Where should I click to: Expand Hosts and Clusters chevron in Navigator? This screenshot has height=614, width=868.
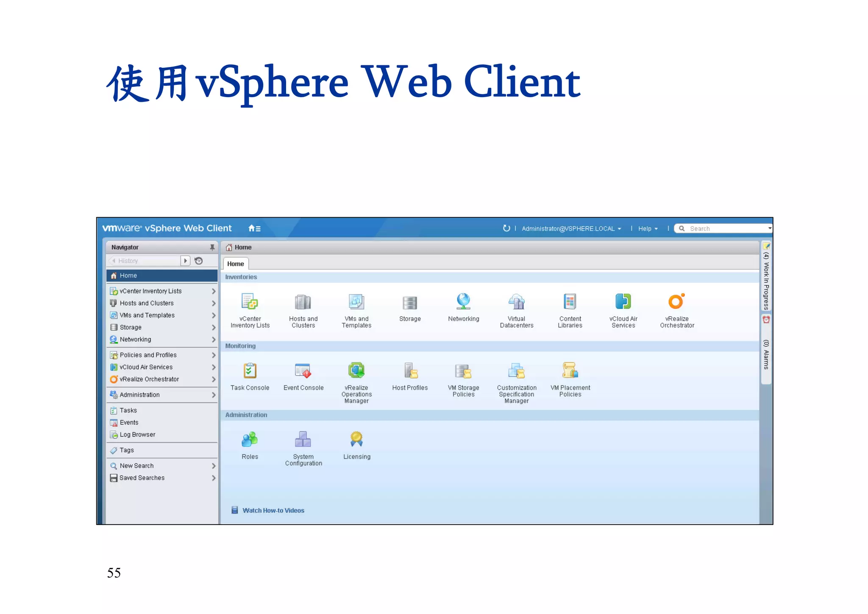(214, 303)
